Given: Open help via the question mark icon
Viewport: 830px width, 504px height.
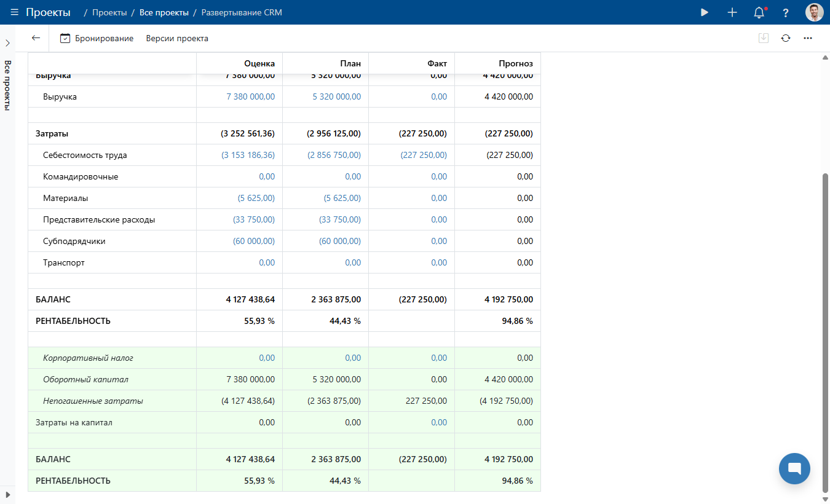Looking at the screenshot, I should [785, 12].
